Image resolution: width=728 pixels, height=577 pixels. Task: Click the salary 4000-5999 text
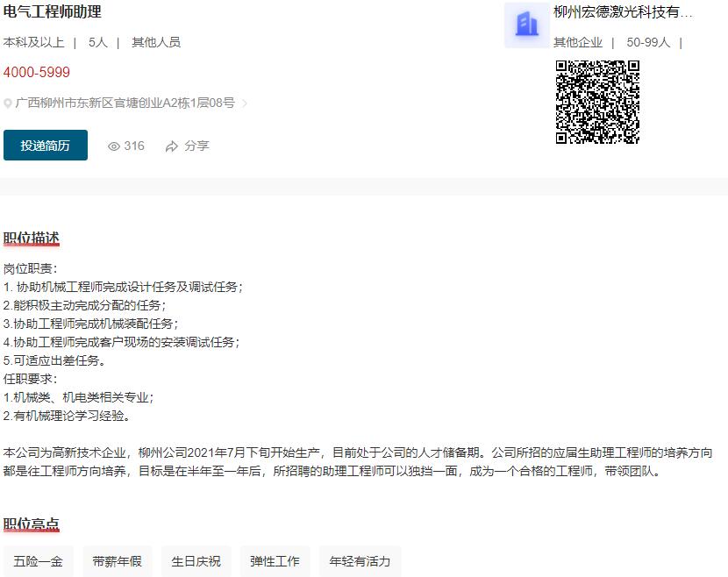(x=37, y=72)
